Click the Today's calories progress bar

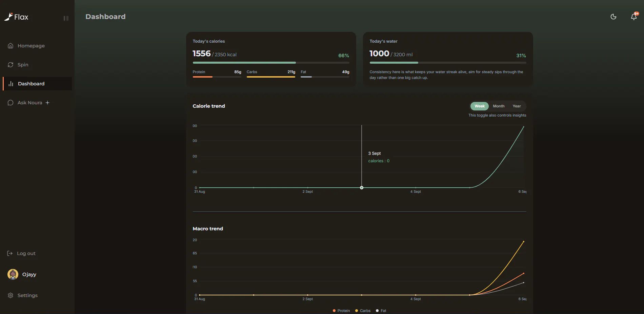271,63
